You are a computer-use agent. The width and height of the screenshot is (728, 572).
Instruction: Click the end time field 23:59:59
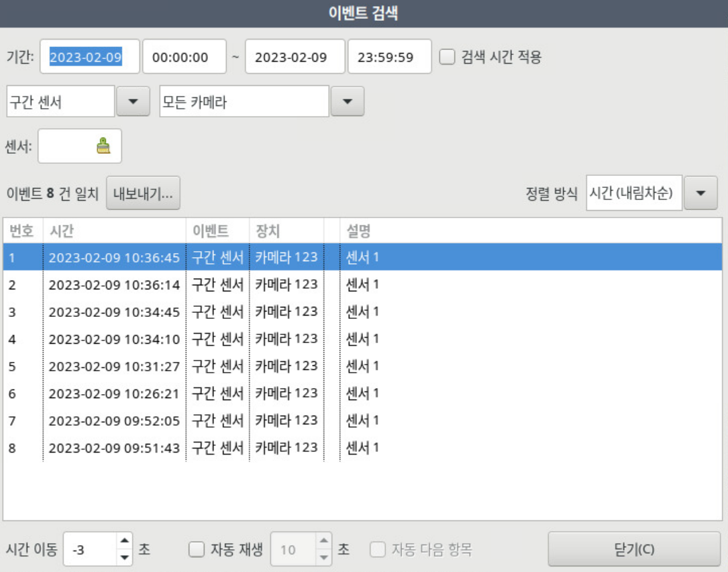389,57
